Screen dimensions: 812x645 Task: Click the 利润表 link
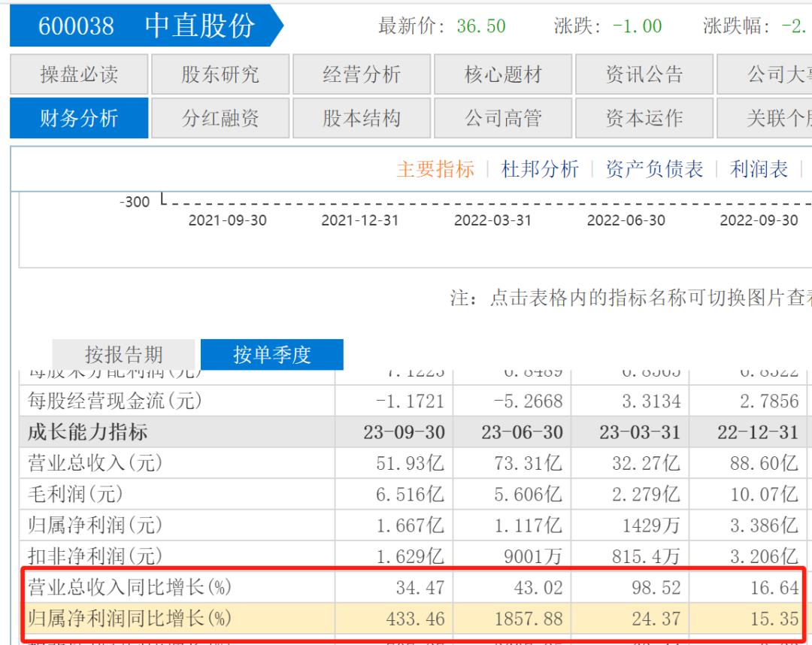pyautogui.click(x=759, y=169)
